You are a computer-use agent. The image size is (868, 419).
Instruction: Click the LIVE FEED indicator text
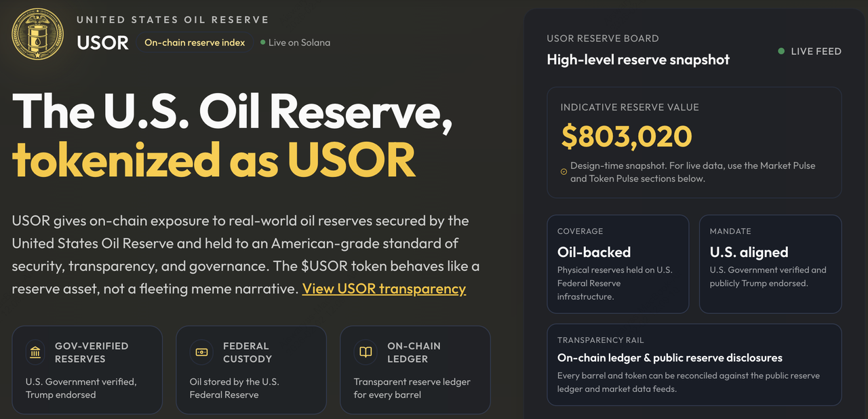[816, 52]
